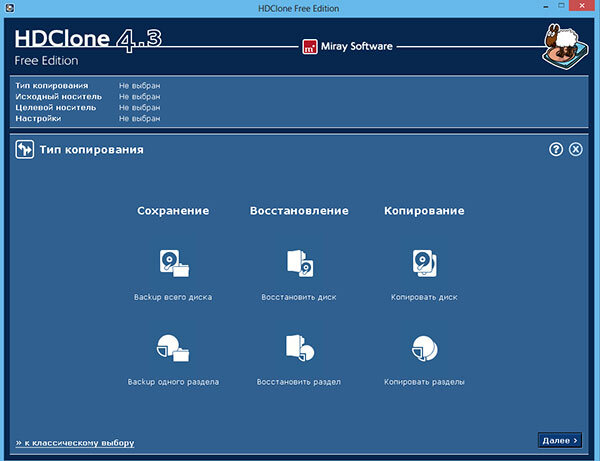
Task: Click the sheep mascot image
Action: (565, 46)
